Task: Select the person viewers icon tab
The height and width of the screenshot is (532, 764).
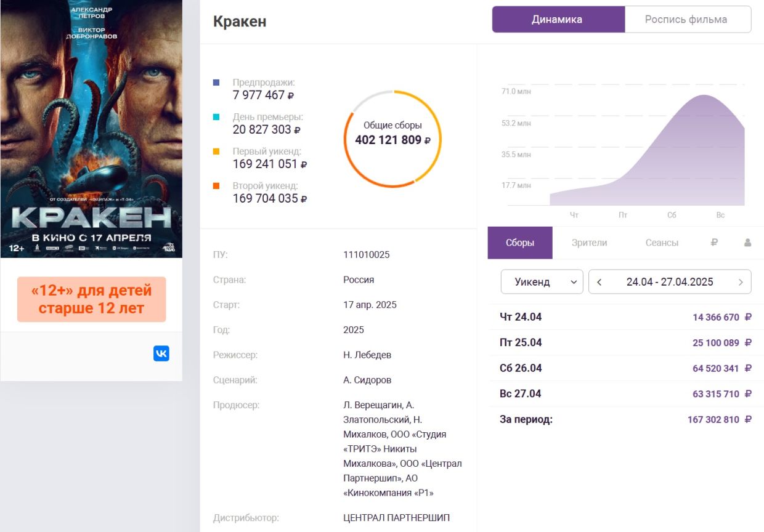Action: [747, 243]
